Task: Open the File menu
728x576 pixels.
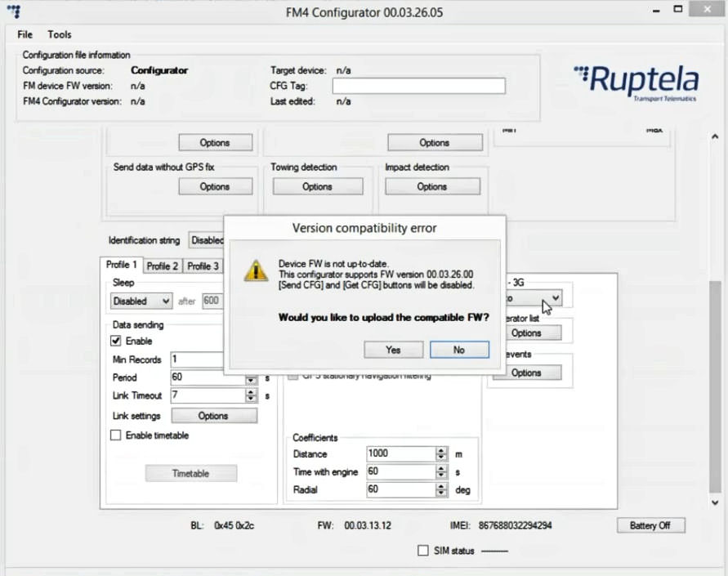Action: coord(23,34)
